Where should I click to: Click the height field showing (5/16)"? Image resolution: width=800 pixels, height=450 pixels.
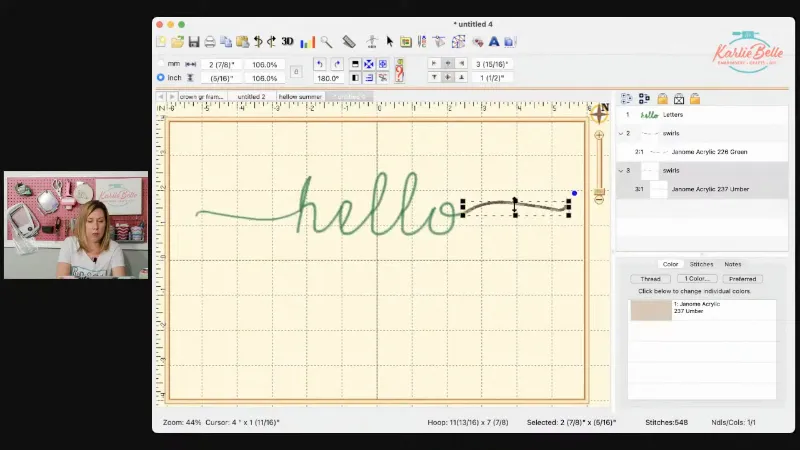(222, 79)
